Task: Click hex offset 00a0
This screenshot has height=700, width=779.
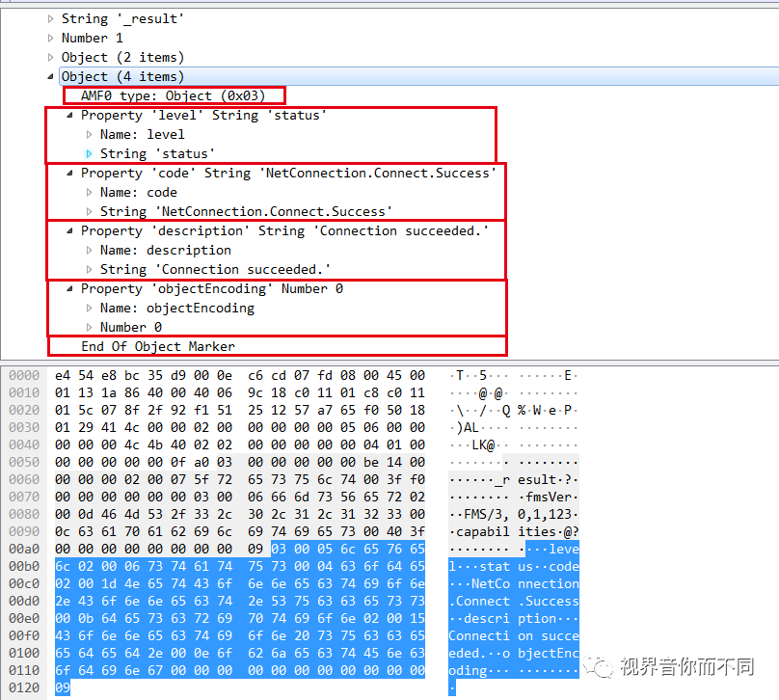Action: pyautogui.click(x=24, y=550)
